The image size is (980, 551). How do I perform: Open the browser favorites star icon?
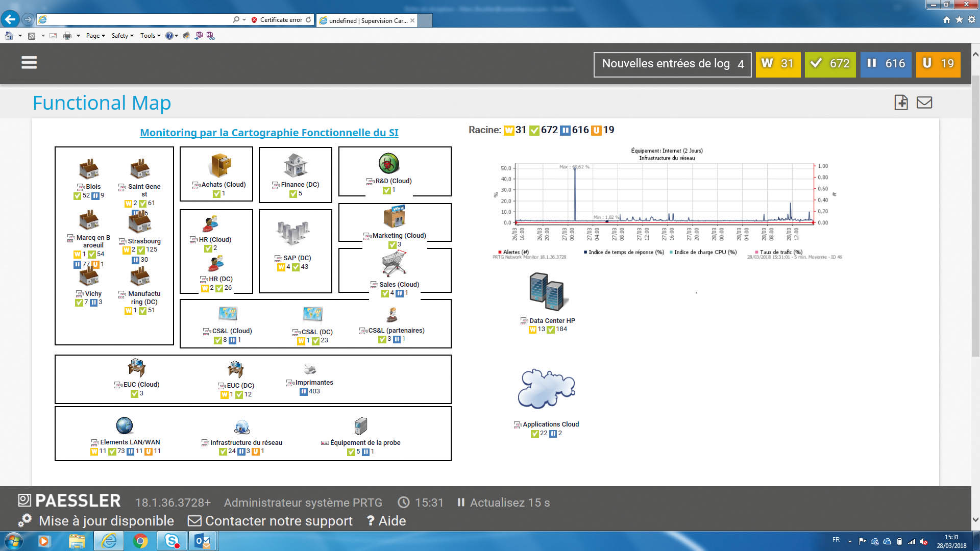point(959,20)
